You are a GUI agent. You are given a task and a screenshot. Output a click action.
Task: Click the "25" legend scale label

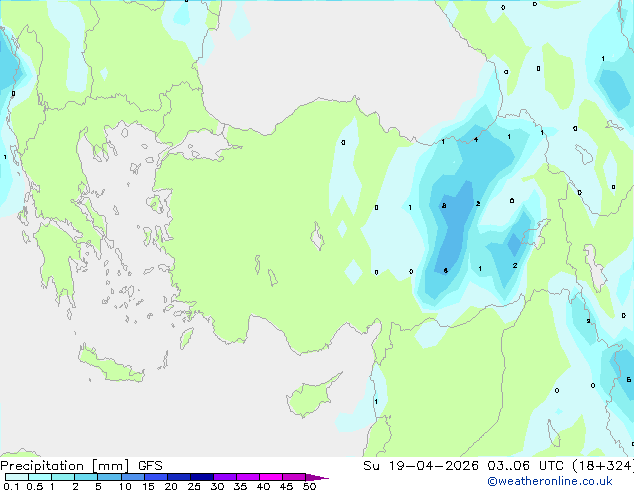[x=194, y=486]
